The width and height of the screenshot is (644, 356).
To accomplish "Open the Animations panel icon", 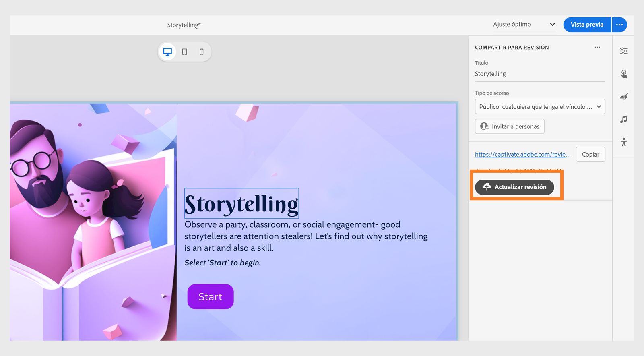I will click(624, 97).
